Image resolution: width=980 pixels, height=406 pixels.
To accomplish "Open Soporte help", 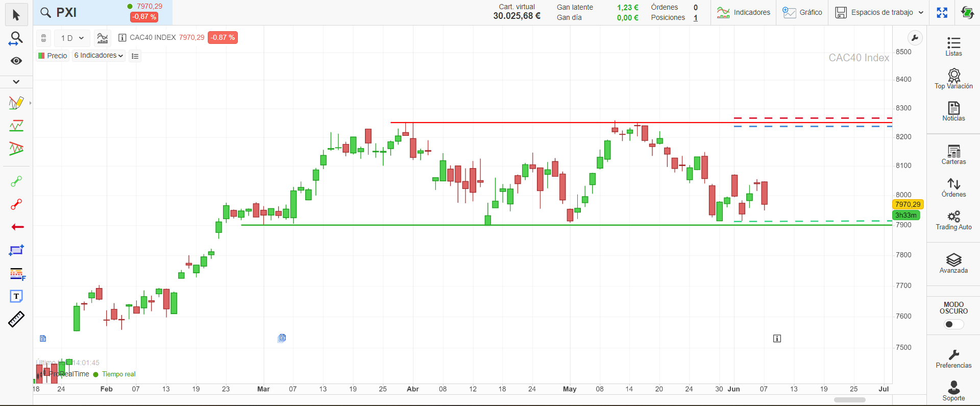I will (x=953, y=391).
